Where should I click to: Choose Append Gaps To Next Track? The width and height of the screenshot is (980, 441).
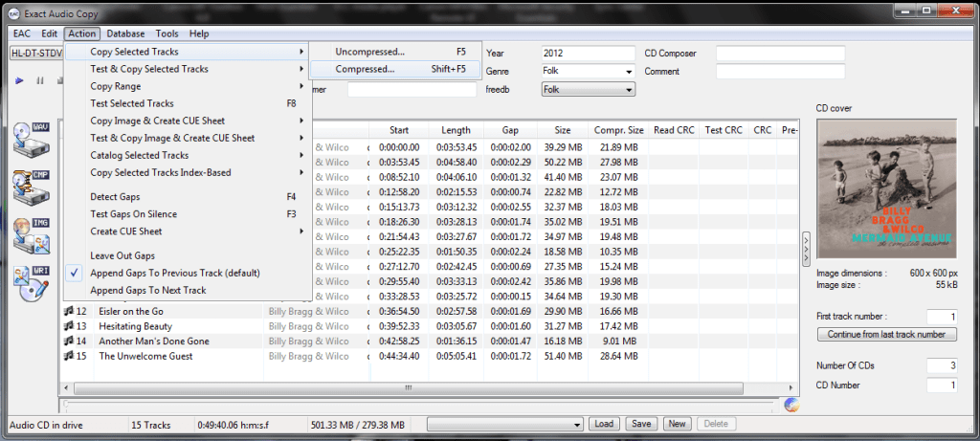coord(188,291)
